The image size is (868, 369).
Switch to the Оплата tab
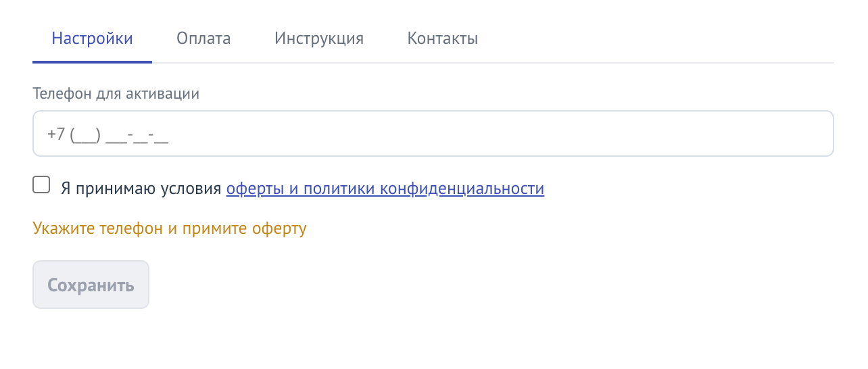(x=203, y=39)
